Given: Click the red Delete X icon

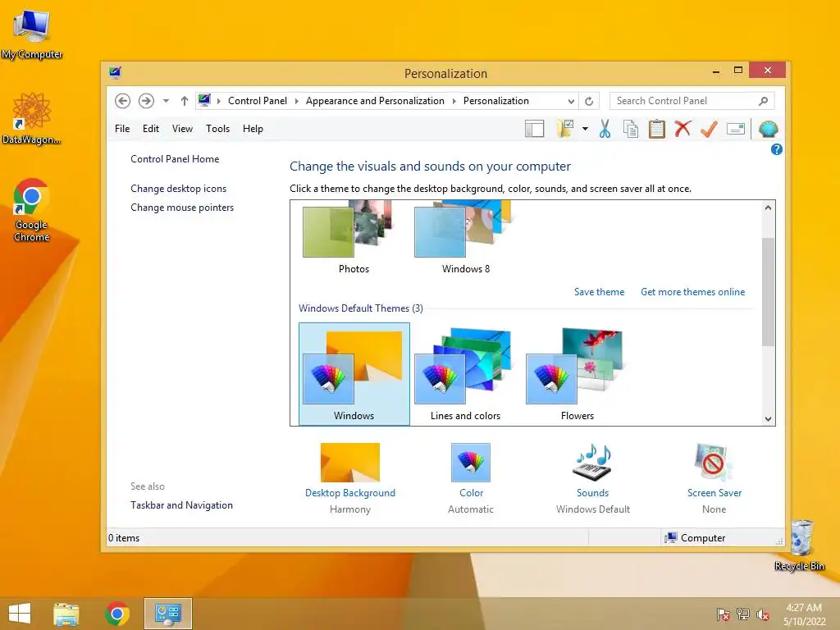Looking at the screenshot, I should tap(682, 129).
